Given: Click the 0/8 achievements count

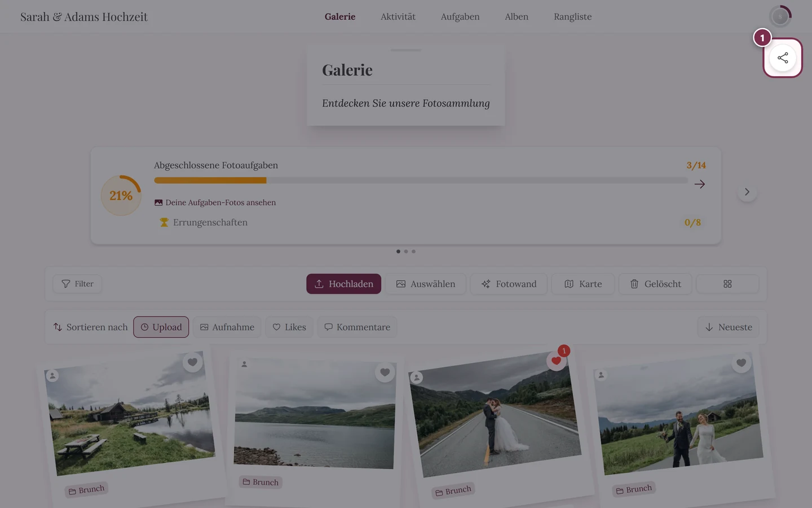Looking at the screenshot, I should [692, 222].
